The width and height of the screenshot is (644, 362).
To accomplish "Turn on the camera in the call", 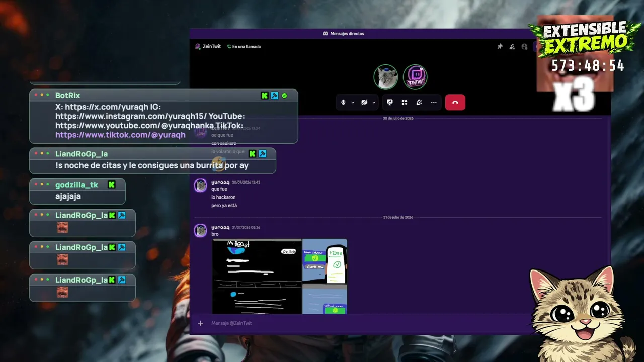I will click(364, 102).
